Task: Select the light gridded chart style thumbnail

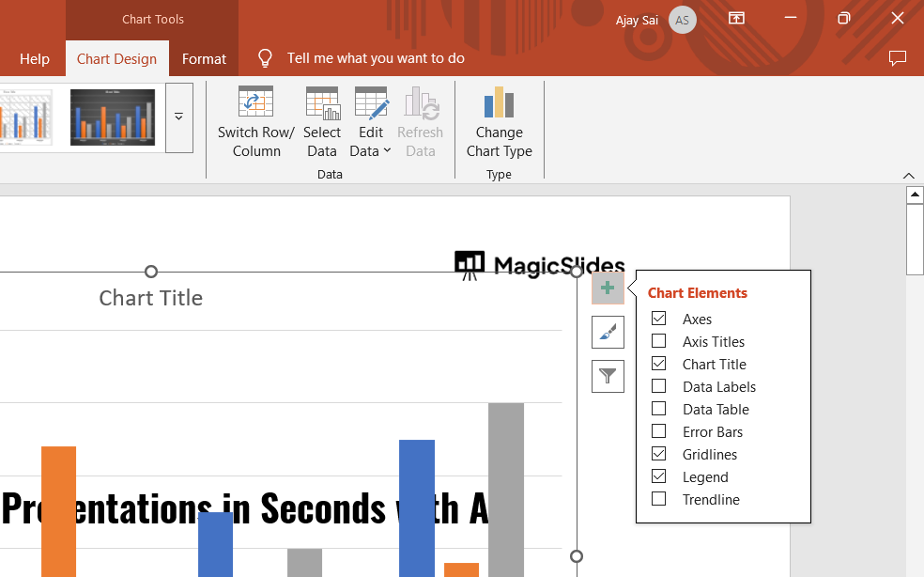Action: 26,117
